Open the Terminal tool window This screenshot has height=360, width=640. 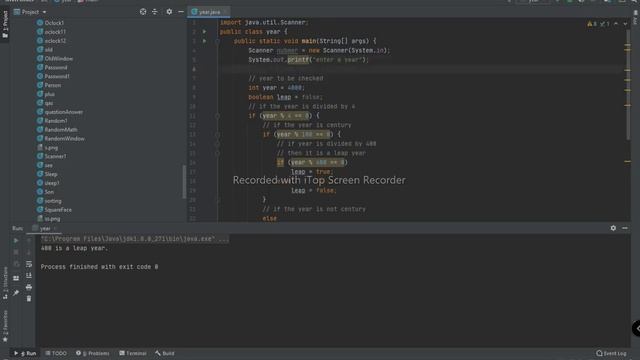tap(133, 353)
